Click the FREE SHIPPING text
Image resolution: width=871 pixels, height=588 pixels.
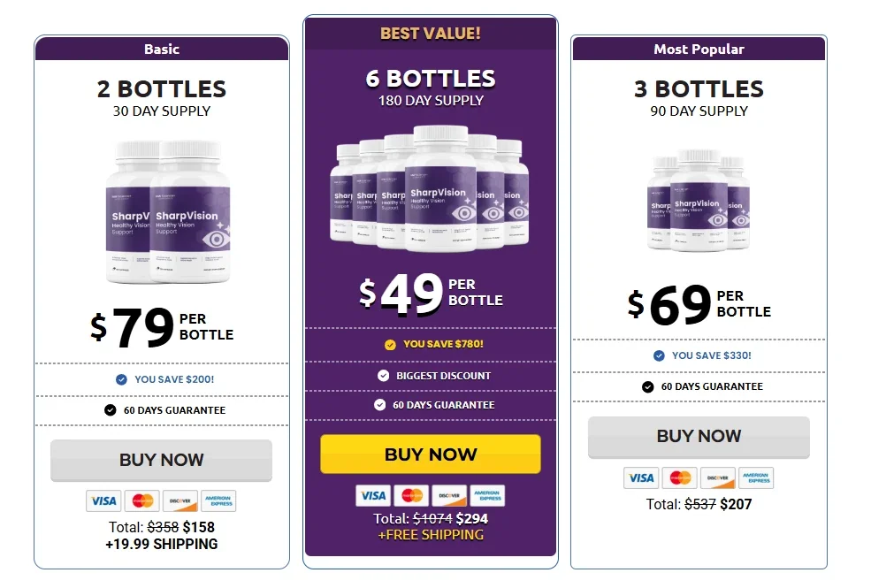pos(430,534)
